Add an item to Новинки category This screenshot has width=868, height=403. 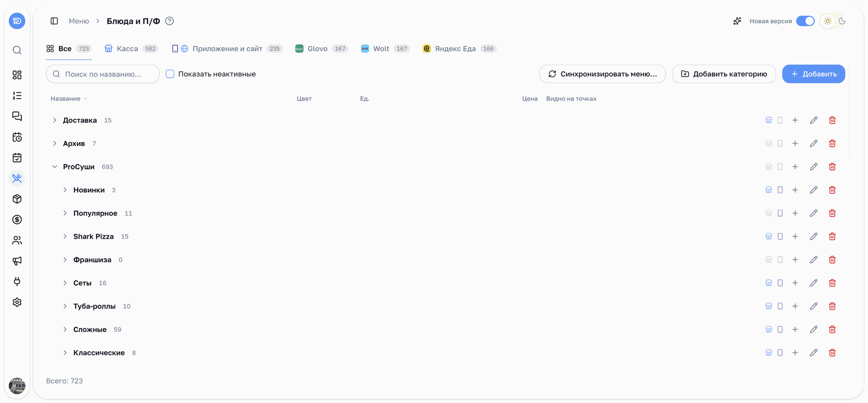[795, 190]
